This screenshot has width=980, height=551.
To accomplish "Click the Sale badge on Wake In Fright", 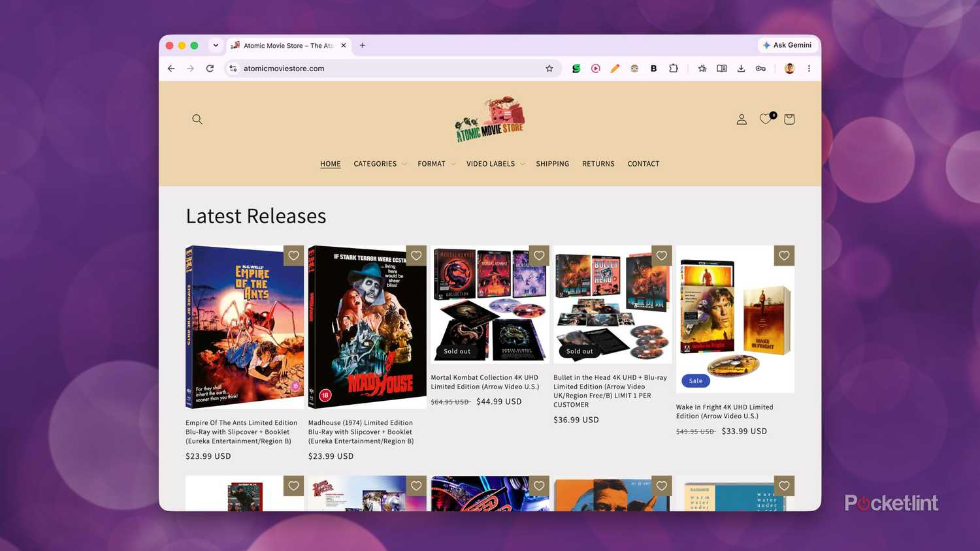I will click(696, 381).
